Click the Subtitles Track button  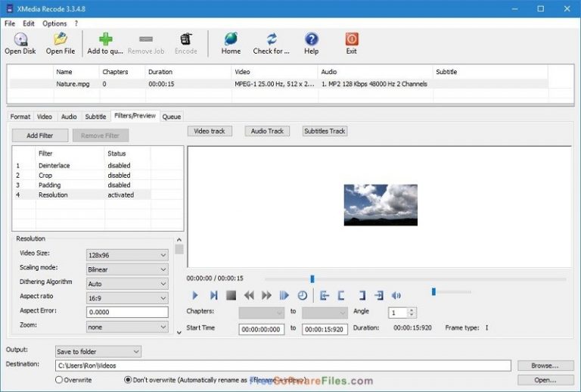[325, 131]
